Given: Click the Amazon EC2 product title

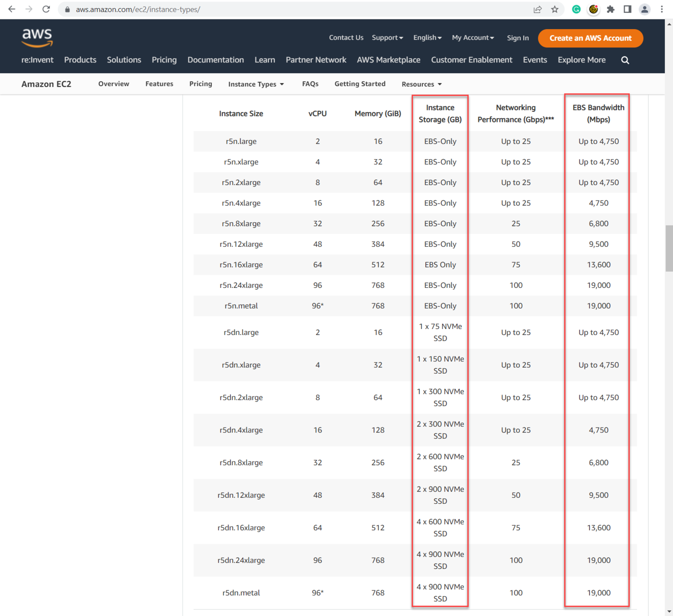Looking at the screenshot, I should click(47, 84).
